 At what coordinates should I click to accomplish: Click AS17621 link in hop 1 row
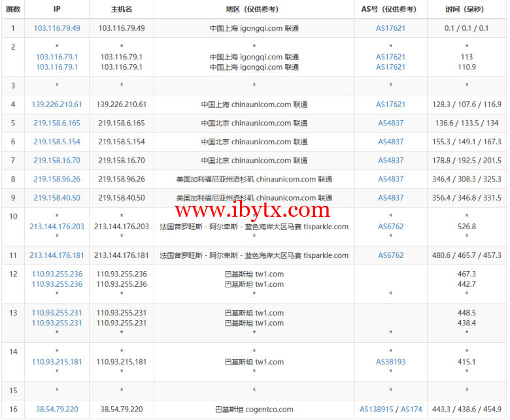[x=390, y=28]
